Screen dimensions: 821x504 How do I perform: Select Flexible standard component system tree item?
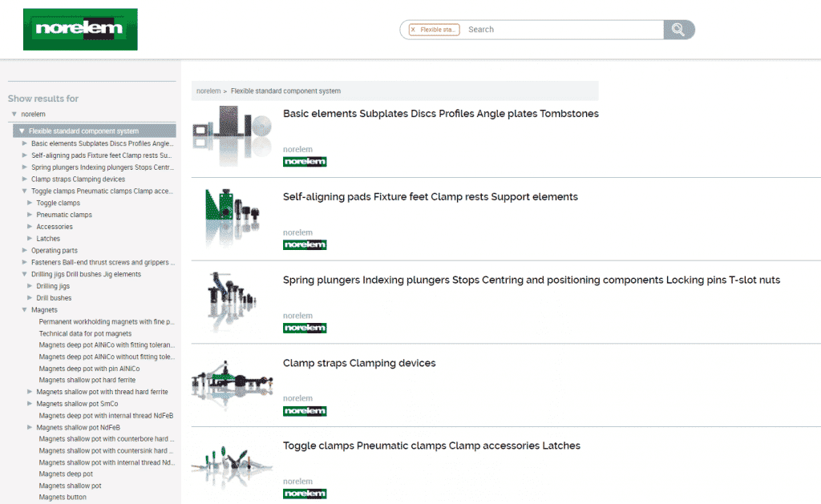[x=83, y=131]
